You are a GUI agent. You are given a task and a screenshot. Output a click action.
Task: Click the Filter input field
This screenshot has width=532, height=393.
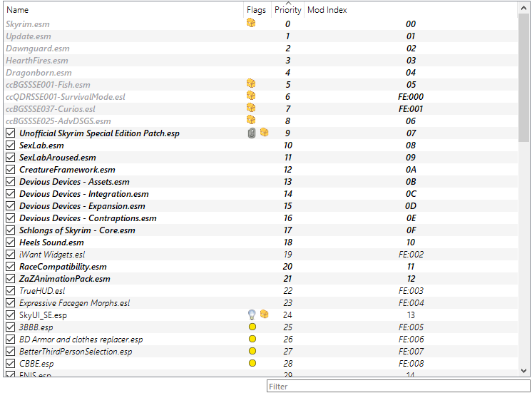click(x=398, y=386)
